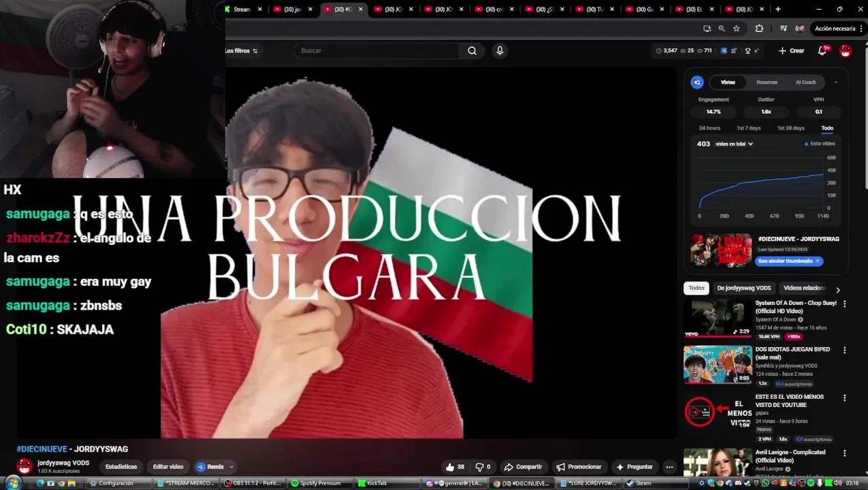Show more related filter chips arrow
This screenshot has width=868, height=490.
pyautogui.click(x=838, y=290)
